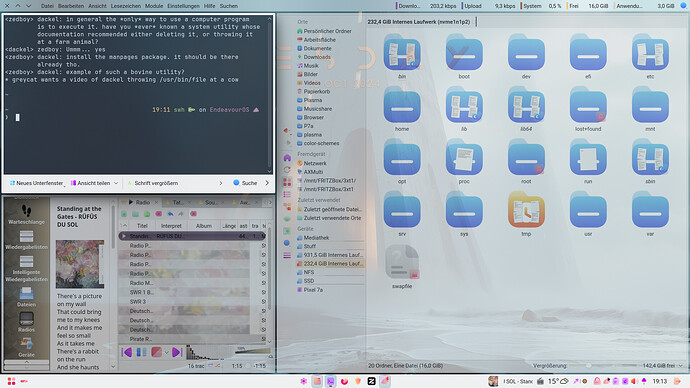Image resolution: width=690 pixels, height=388 pixels.
Task: Click the redo arrow in playlist toolbar
Action: click(181, 214)
